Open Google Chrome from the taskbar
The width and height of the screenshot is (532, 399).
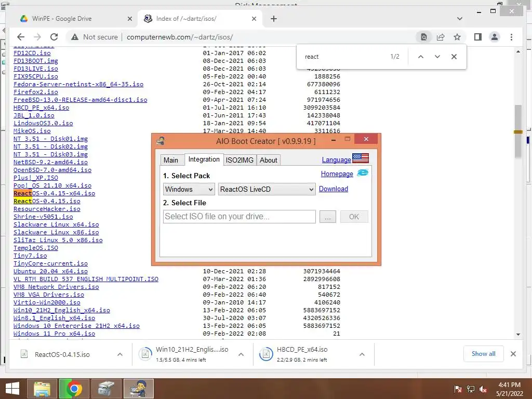pyautogui.click(x=74, y=389)
